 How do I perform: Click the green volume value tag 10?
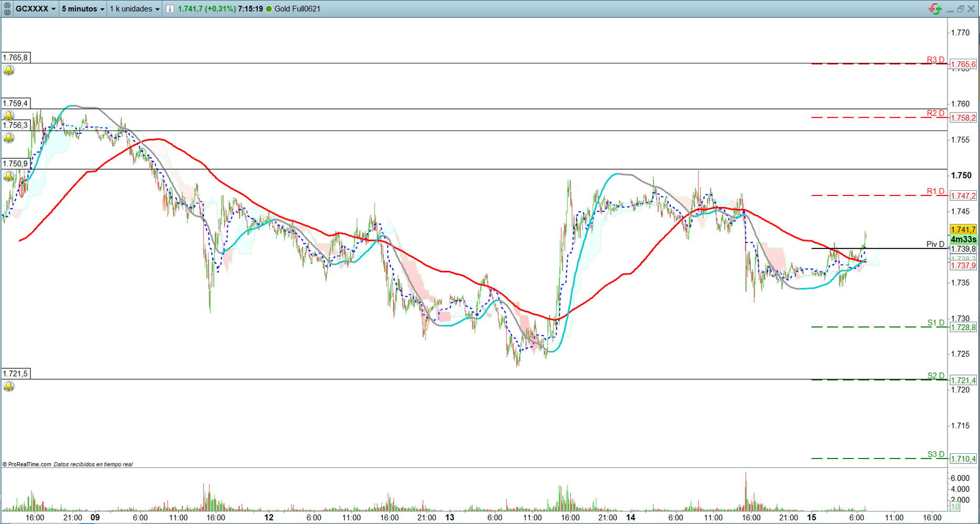955,507
